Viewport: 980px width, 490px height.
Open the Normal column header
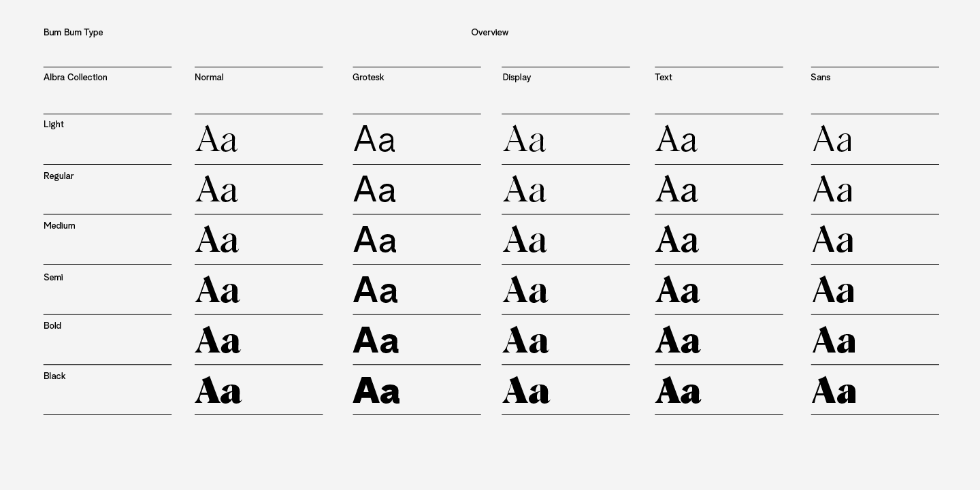point(209,78)
